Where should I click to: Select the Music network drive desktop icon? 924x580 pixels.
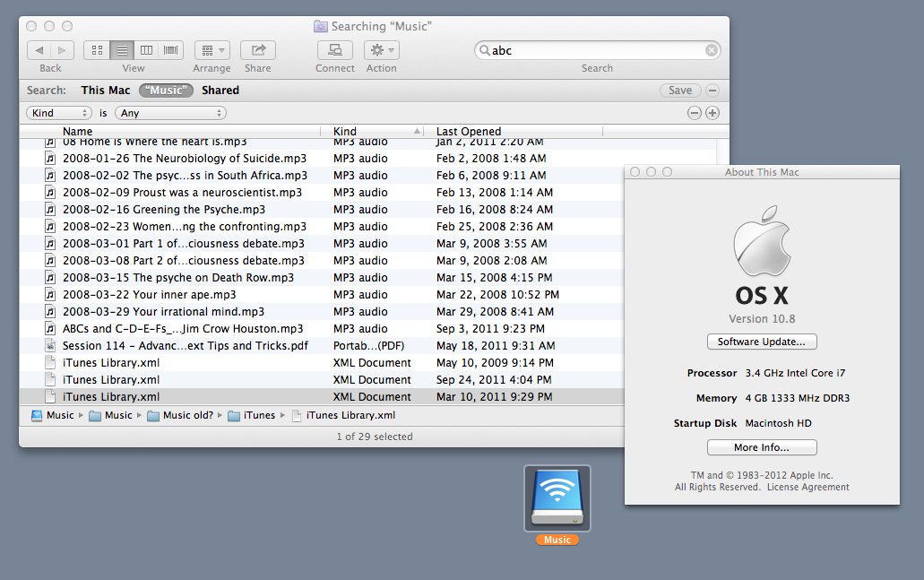tap(557, 498)
